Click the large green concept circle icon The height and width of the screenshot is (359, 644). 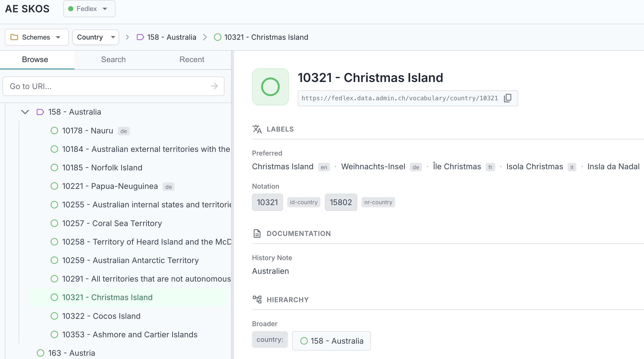[270, 87]
